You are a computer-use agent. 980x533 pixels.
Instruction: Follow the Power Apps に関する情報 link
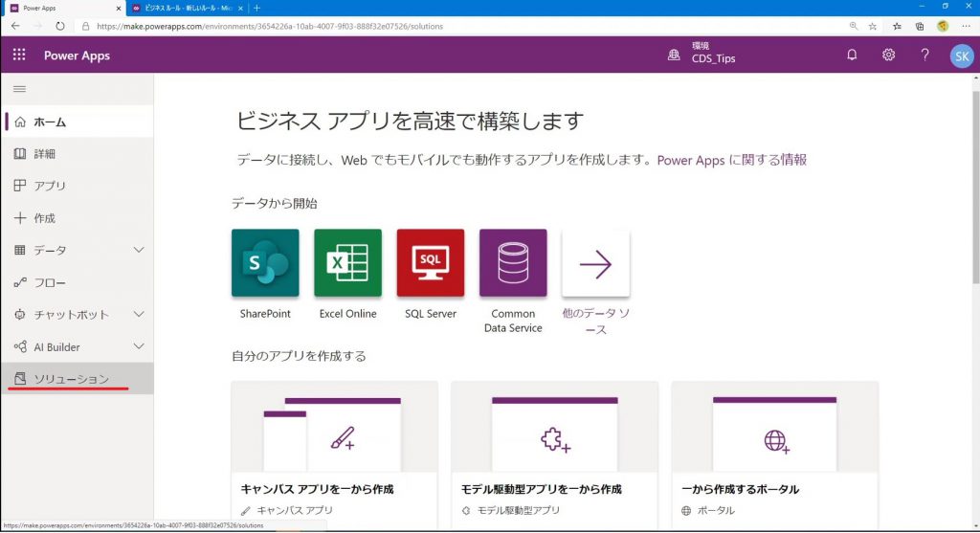(x=732, y=160)
